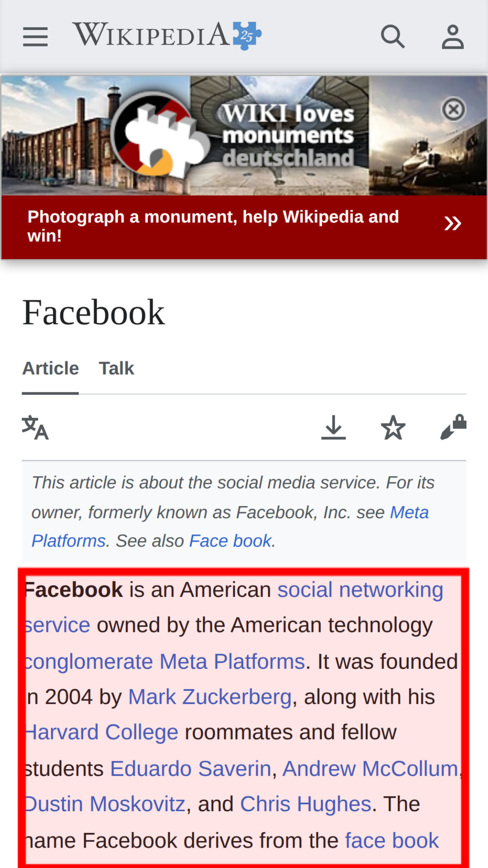Screen dimensions: 488x868
Task: Click Photograph a monument banner text
Action: coord(213,226)
